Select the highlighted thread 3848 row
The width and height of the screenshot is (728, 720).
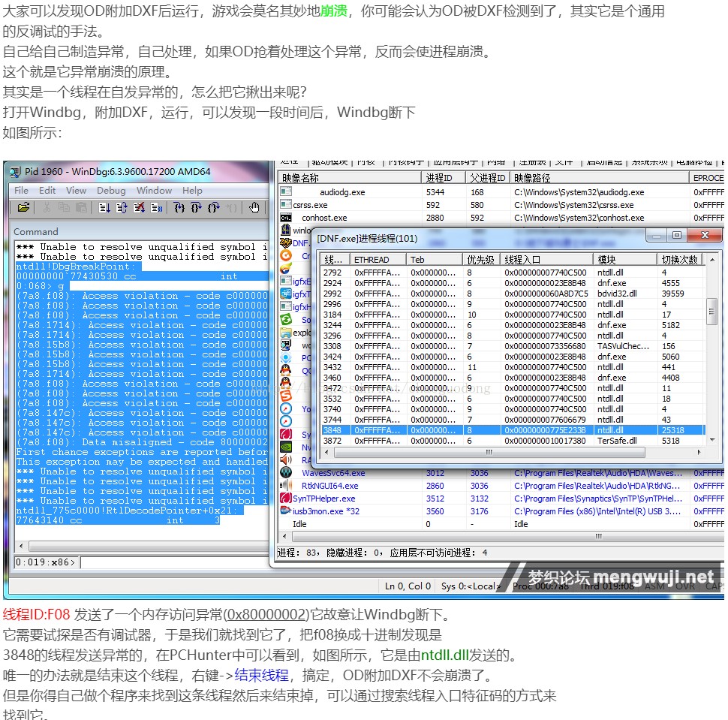(513, 430)
